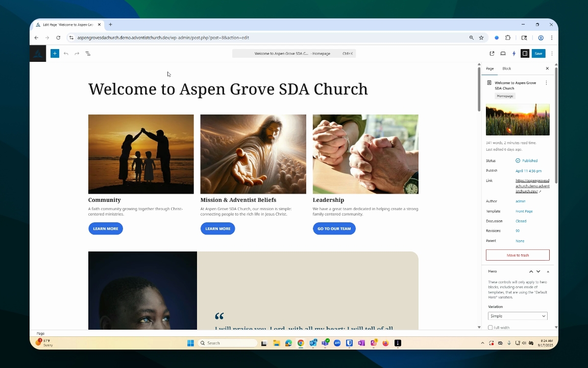The image size is (588, 368).
Task: Click the featured image wheat field thumbnail
Action: [518, 120]
